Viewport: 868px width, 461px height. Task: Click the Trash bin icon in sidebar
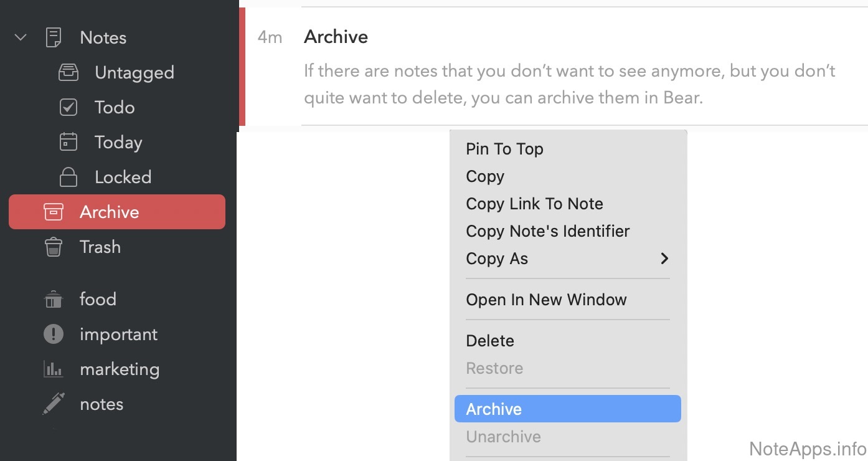[54, 247]
